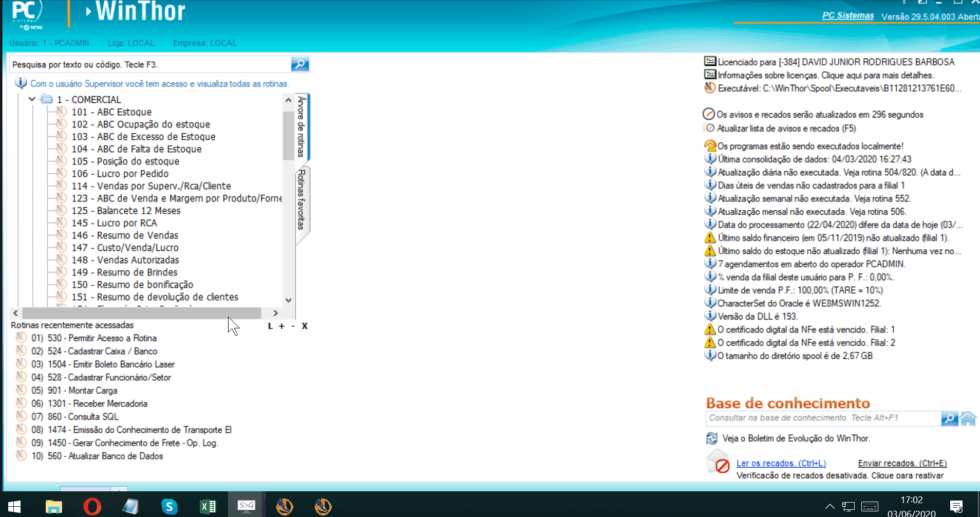The image size is (980, 517).
Task: Select 125 - Balancete 12 Meses
Action: coord(126,210)
